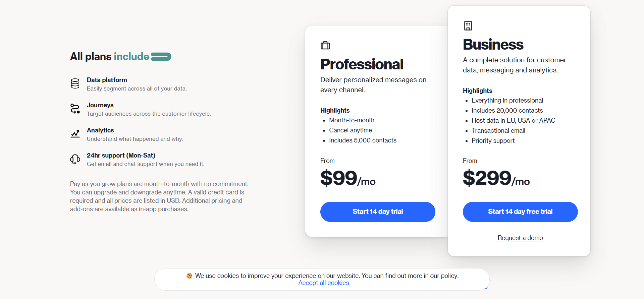This screenshot has width=644, height=299.
Task: Click the $299/mo price text
Action: point(496,178)
